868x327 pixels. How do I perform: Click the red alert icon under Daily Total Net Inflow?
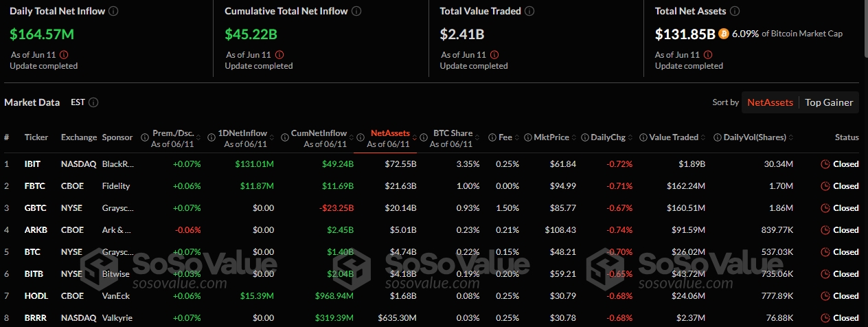[65, 55]
